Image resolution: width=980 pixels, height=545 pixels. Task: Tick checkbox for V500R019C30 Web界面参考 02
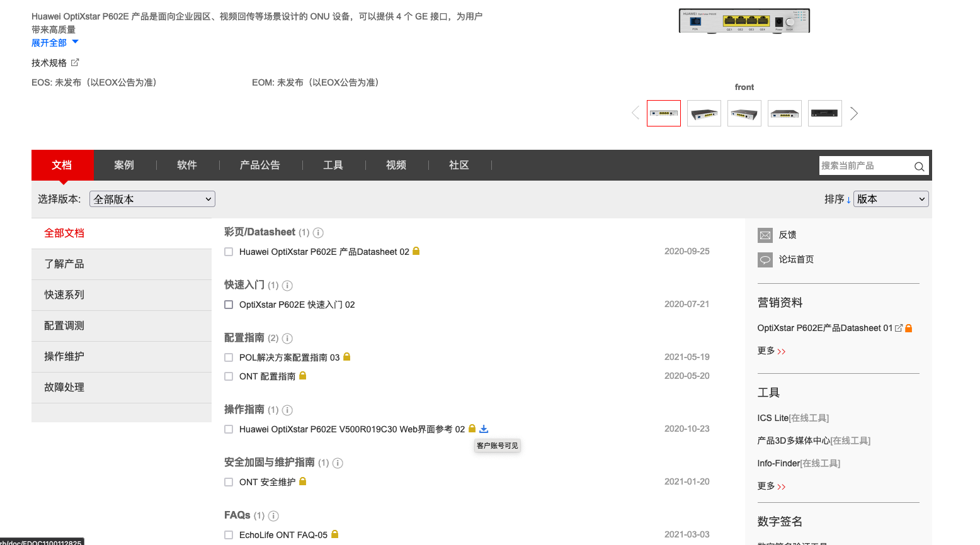[229, 429]
